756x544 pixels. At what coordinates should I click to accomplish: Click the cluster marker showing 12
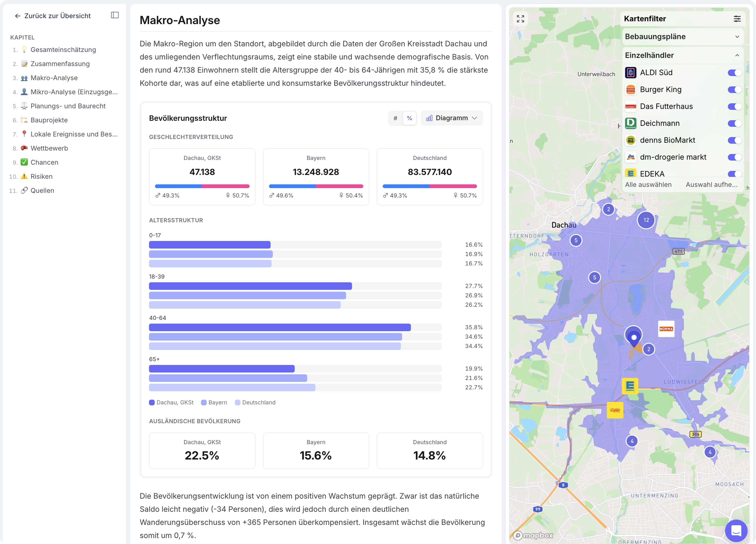[x=646, y=220]
